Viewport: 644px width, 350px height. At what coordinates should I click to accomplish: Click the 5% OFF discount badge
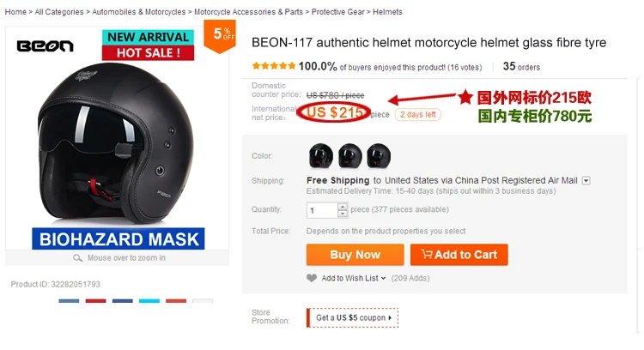click(x=220, y=36)
